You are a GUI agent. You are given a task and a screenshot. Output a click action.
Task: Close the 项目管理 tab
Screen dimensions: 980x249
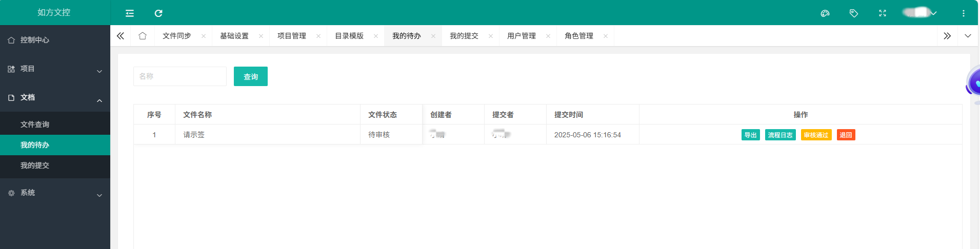pos(318,36)
